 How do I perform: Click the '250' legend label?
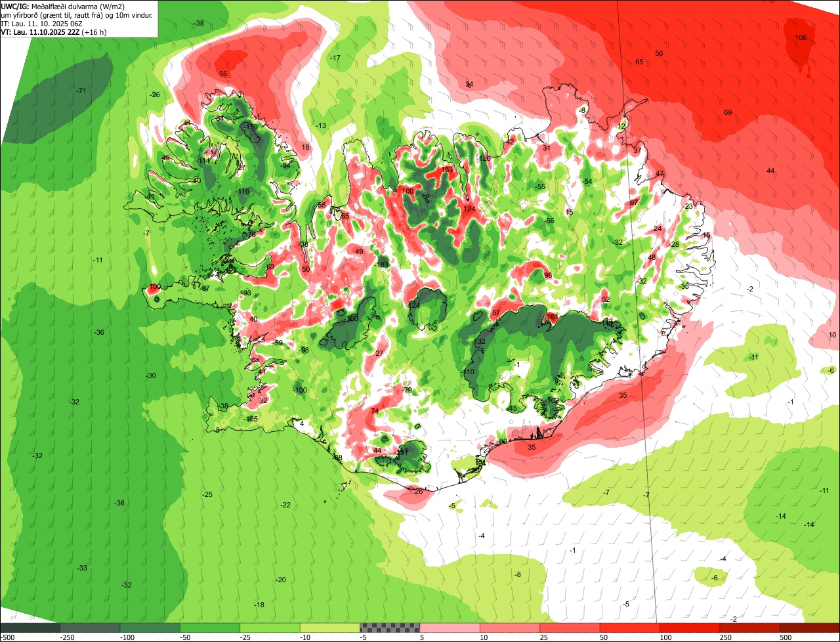726,637
